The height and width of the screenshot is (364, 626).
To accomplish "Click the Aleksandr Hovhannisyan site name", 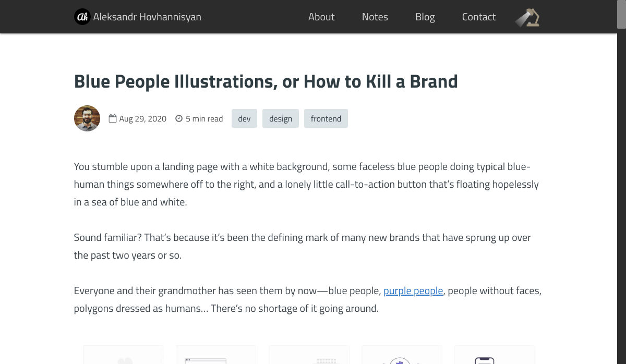I will [x=147, y=17].
